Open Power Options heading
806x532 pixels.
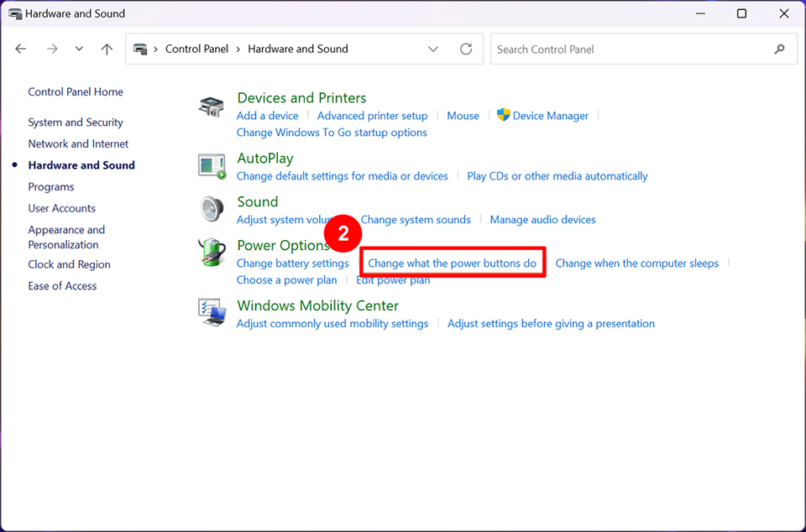point(282,246)
